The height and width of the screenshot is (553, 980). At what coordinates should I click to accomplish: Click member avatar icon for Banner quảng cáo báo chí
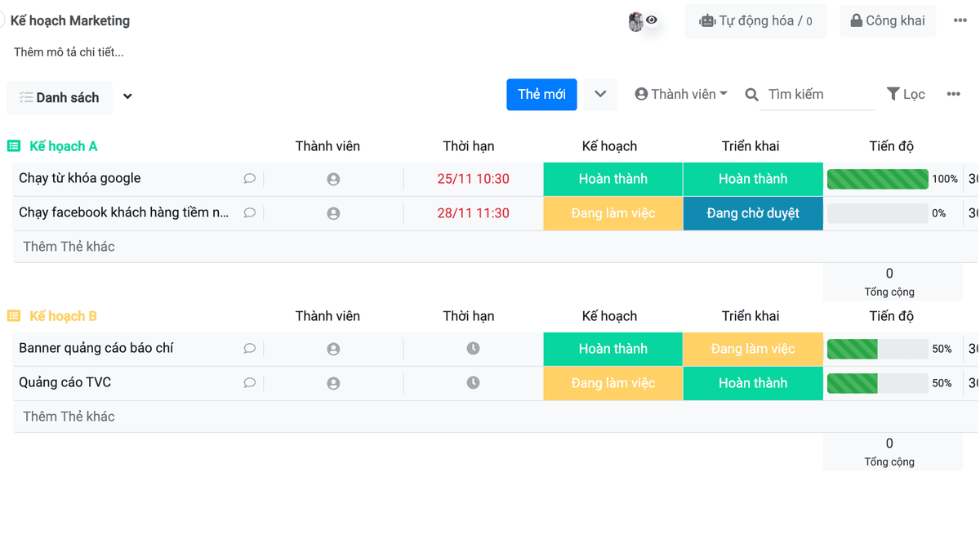[333, 349]
